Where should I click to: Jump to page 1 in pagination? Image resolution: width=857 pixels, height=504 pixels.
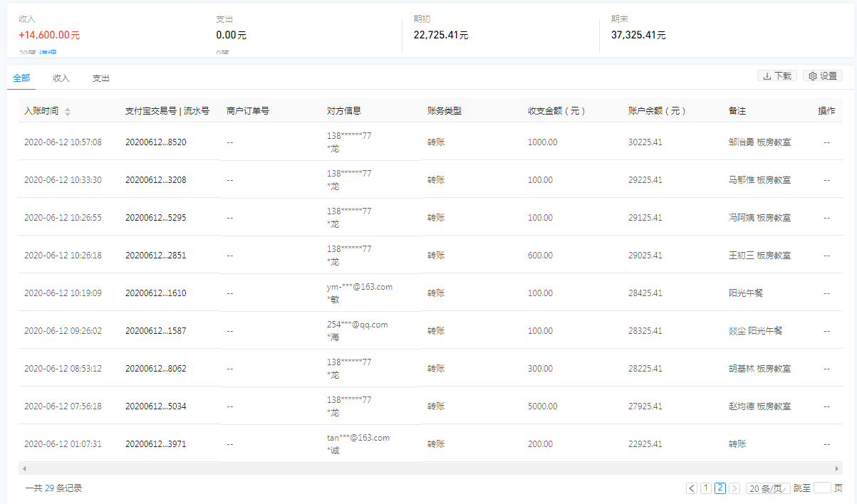[706, 488]
